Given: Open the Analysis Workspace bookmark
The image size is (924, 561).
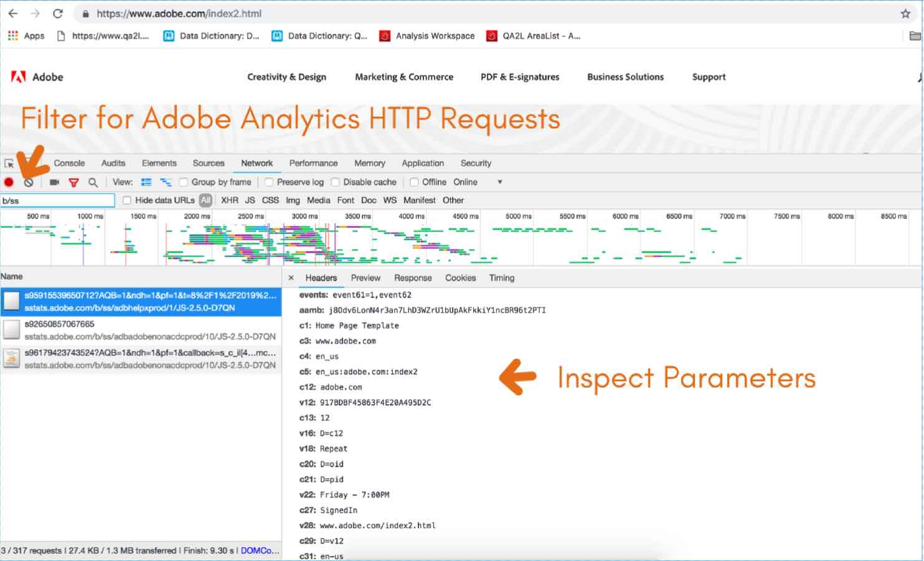Looking at the screenshot, I should coord(427,36).
